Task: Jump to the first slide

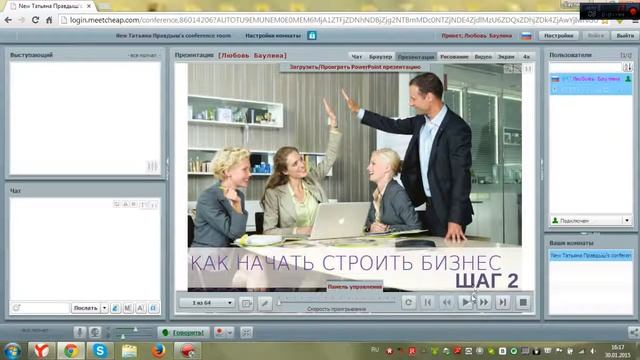Action: pyautogui.click(x=427, y=302)
